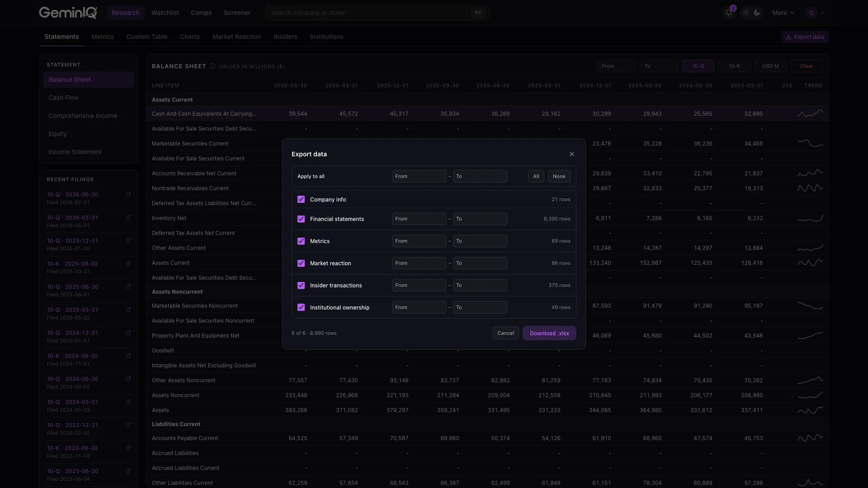Open external link for 10-K 2023-09-30 filing
Viewport: 868px width, 488px height.
(128, 448)
